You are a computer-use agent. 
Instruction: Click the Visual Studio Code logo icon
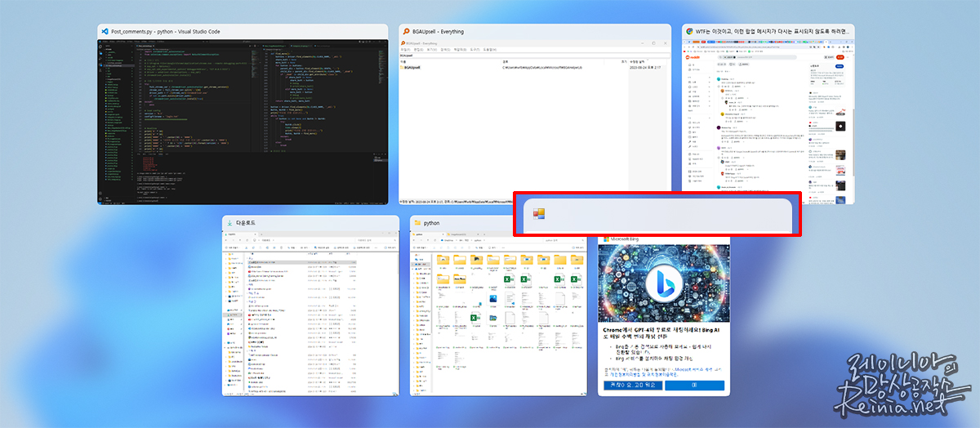[105, 31]
